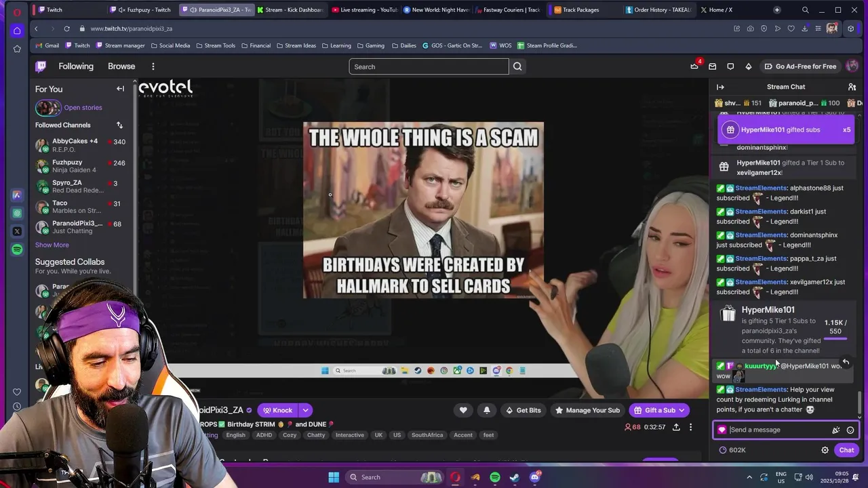Open Opera ad blocker shield icon
The image size is (868, 488).
pos(764,28)
